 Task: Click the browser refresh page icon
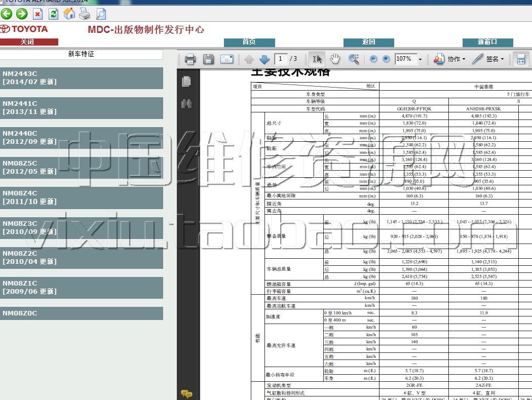[x=53, y=14]
